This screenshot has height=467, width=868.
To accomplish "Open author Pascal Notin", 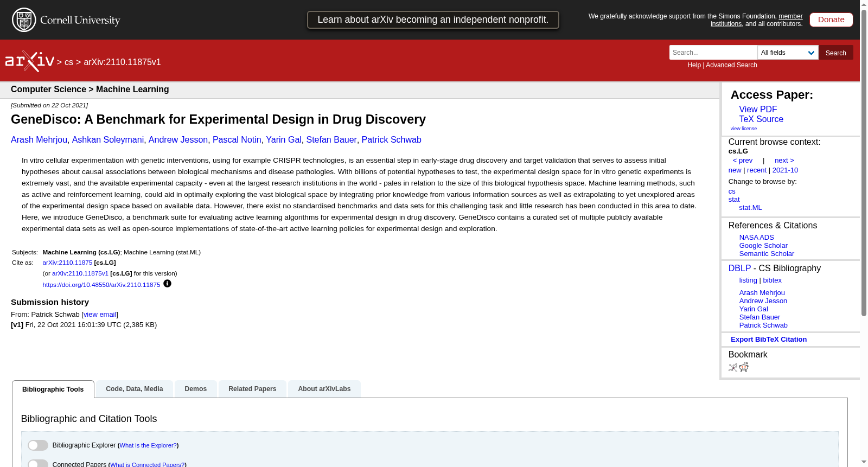I will [237, 140].
